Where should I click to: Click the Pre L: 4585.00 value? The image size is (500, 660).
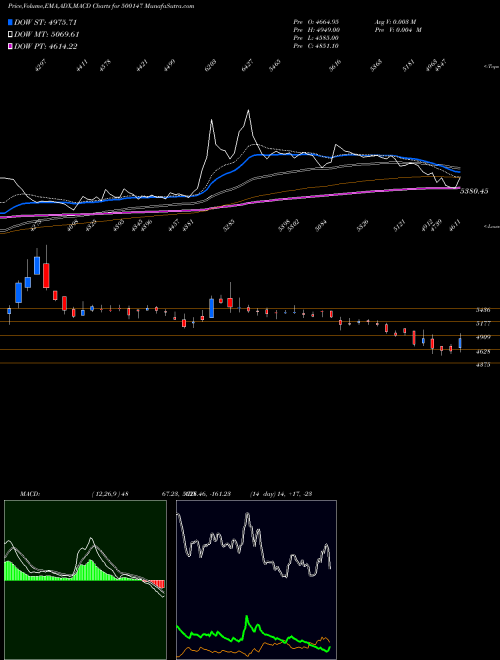pyautogui.click(x=316, y=38)
